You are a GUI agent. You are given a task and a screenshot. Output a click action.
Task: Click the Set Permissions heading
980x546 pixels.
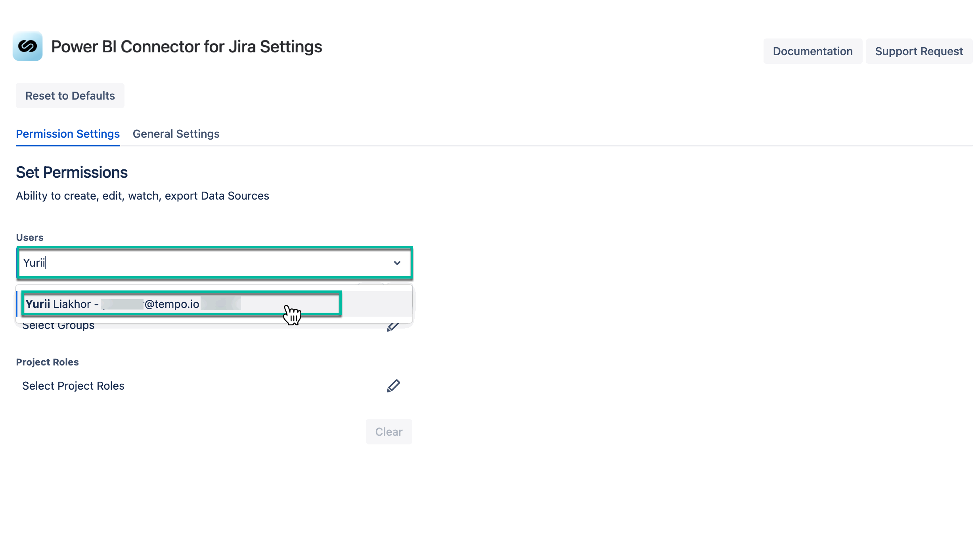(72, 173)
